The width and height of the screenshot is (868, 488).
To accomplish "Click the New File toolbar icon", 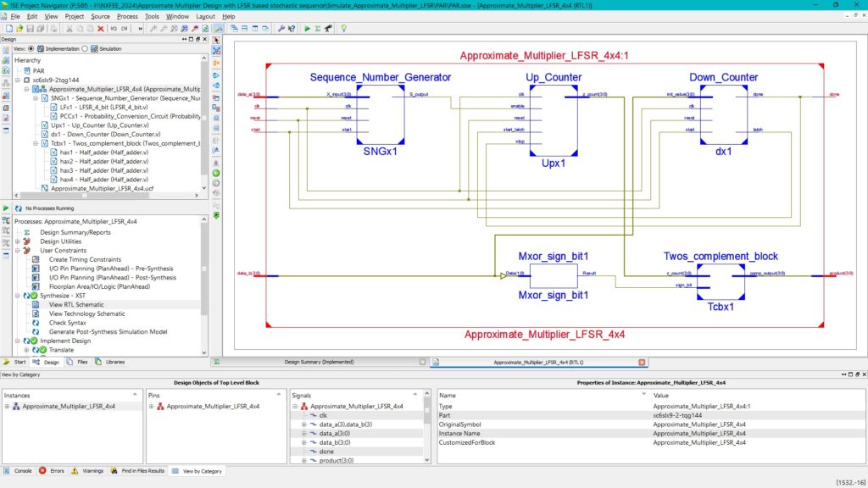I will 9,26.
